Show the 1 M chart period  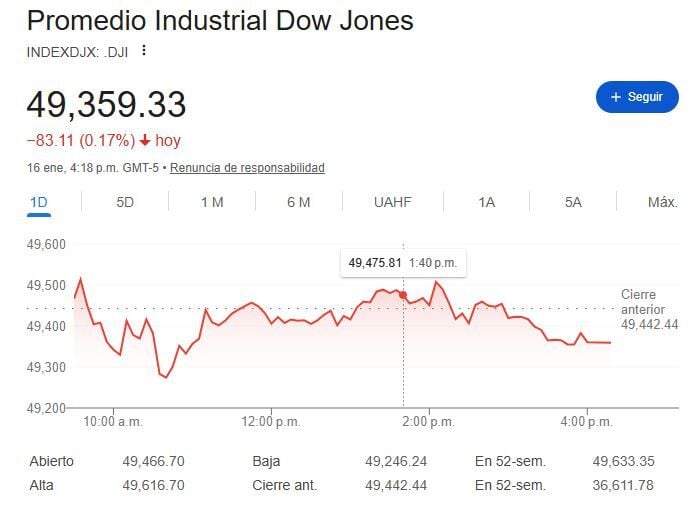point(212,202)
